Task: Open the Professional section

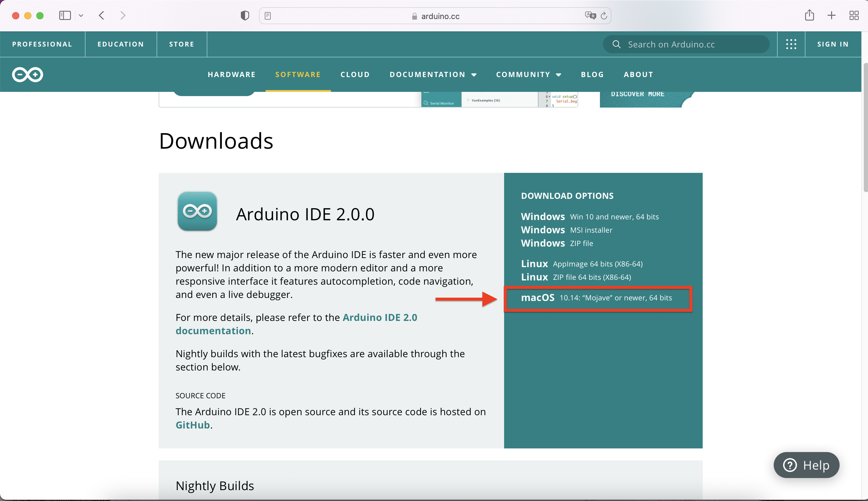Action: tap(42, 44)
